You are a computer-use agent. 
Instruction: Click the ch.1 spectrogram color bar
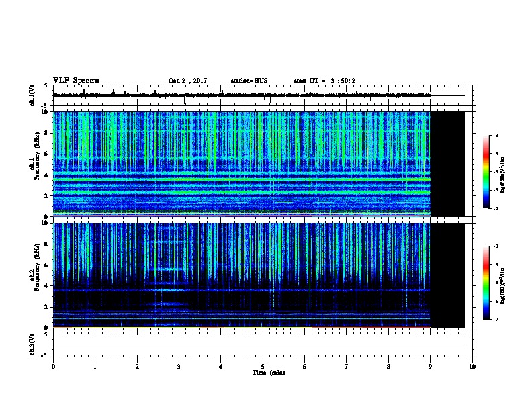pos(486,172)
